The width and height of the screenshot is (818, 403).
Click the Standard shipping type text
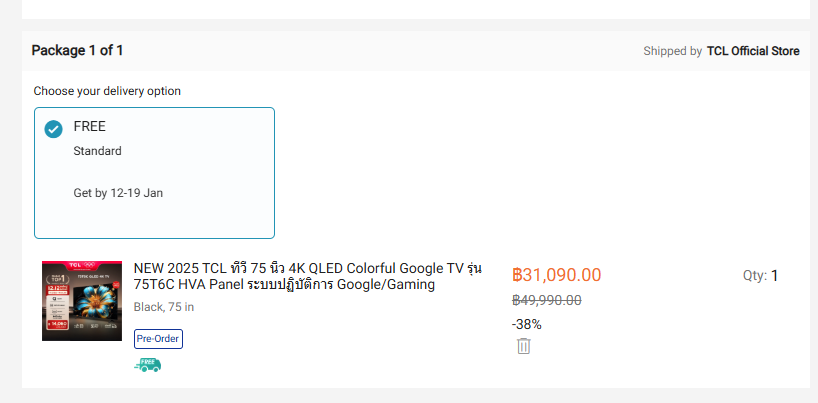click(97, 151)
